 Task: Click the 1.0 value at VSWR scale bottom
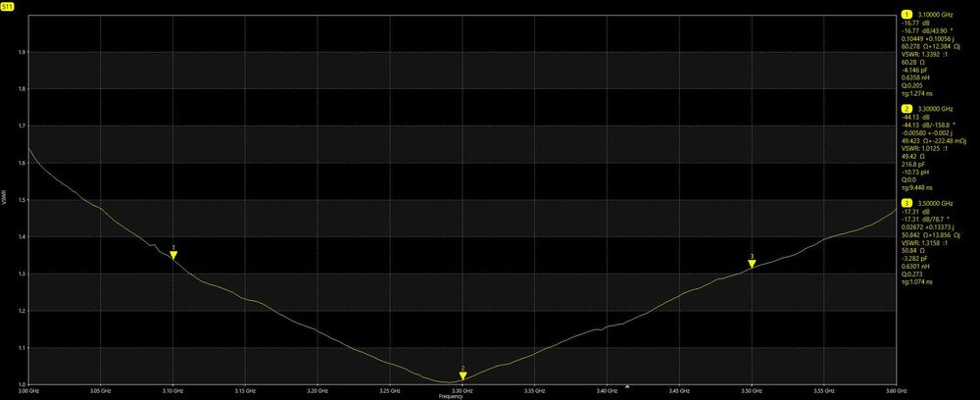click(x=23, y=384)
